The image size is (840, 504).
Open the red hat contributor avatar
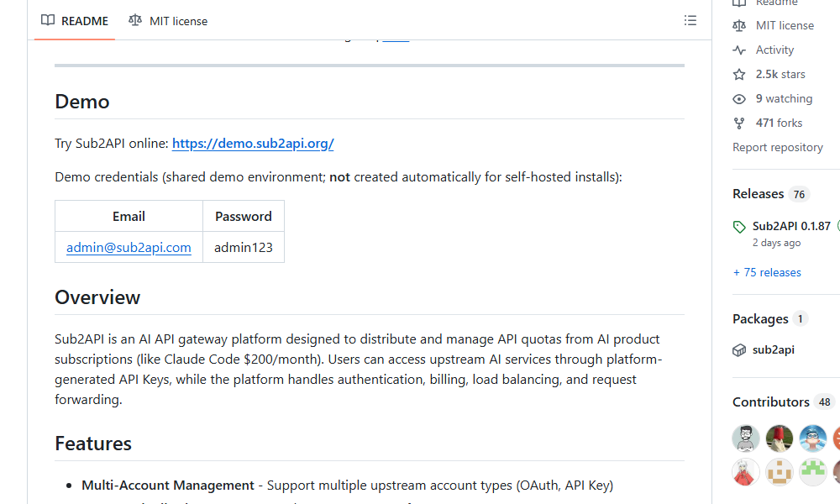[780, 438]
